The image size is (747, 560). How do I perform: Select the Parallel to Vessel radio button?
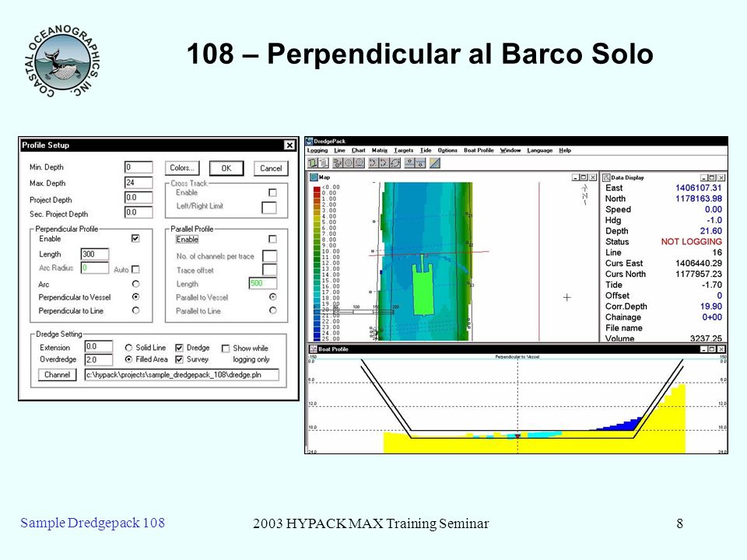pyautogui.click(x=272, y=296)
